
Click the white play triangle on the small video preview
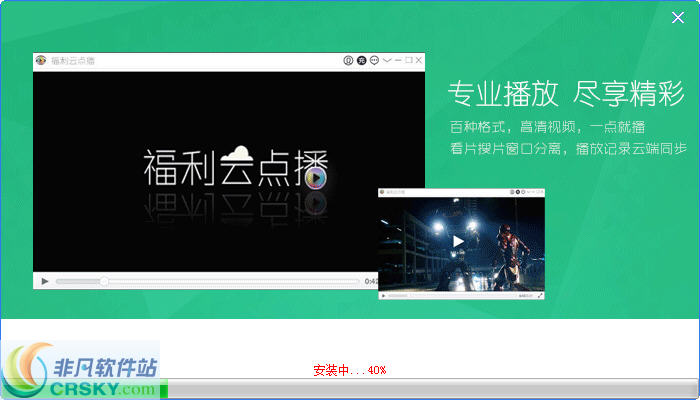[x=458, y=242]
